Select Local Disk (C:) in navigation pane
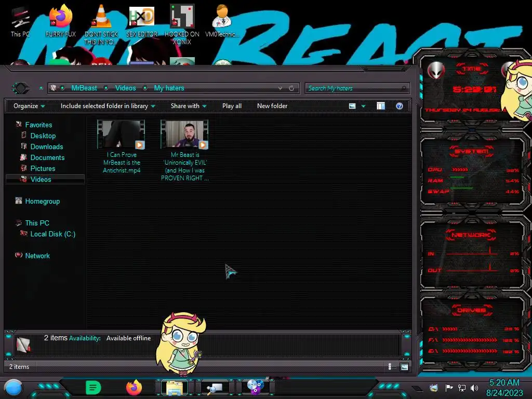The width and height of the screenshot is (532, 399). pos(52,234)
